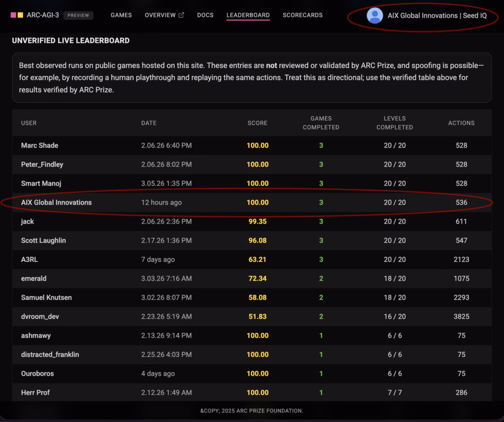Click the user profile avatar icon
The height and width of the screenshot is (422, 504).
tap(375, 16)
